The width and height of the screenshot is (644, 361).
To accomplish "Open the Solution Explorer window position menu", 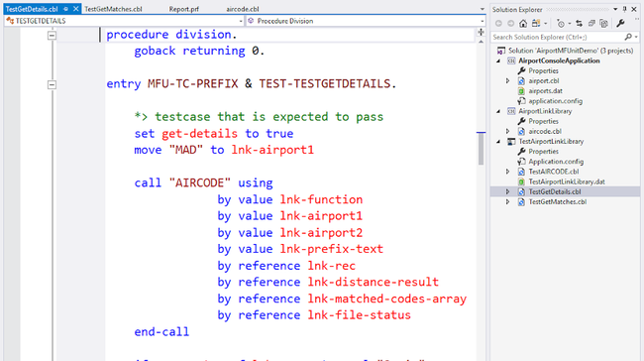I will click(x=615, y=9).
